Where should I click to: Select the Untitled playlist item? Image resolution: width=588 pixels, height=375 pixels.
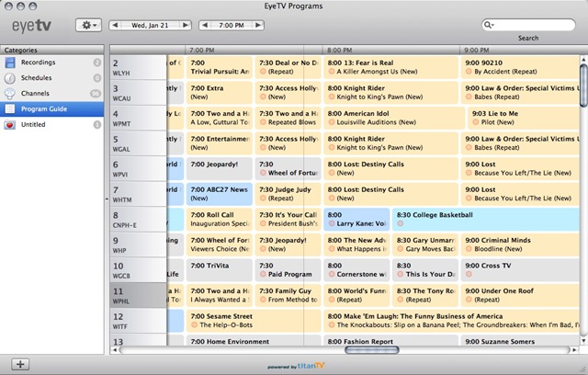(x=52, y=124)
